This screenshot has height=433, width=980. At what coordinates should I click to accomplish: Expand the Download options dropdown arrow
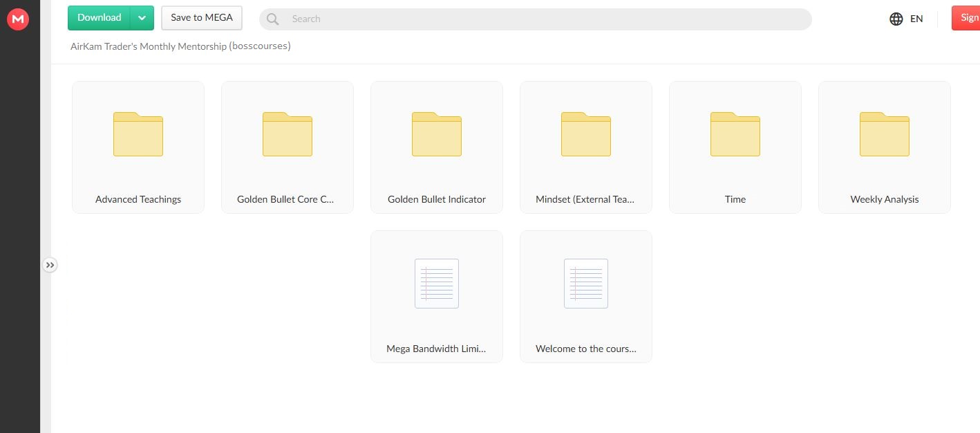coord(142,18)
